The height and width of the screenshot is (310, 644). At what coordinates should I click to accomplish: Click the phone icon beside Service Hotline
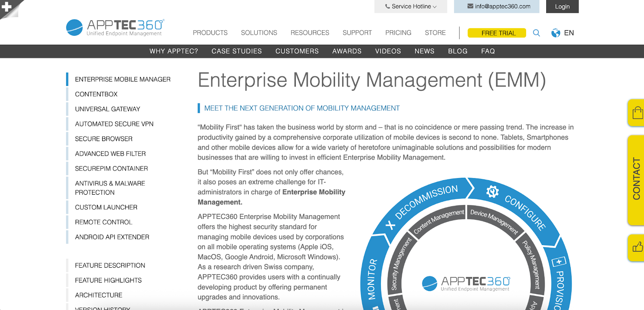pos(387,6)
